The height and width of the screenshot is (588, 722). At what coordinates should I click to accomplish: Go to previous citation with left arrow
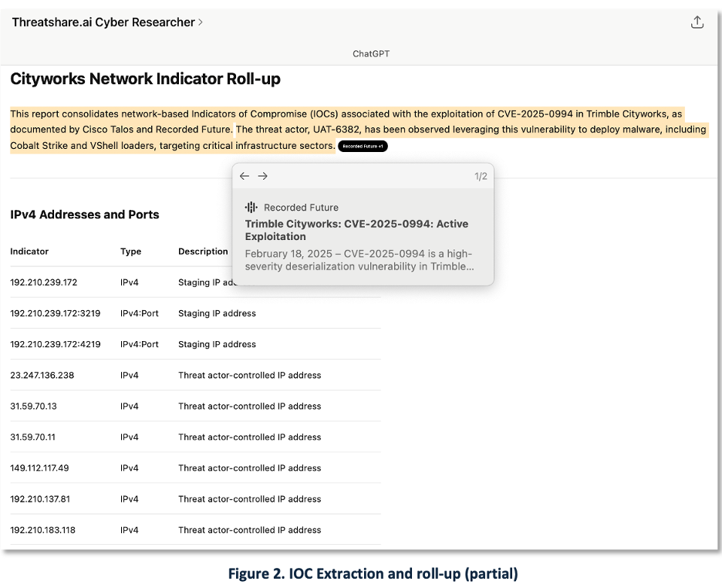coord(245,176)
